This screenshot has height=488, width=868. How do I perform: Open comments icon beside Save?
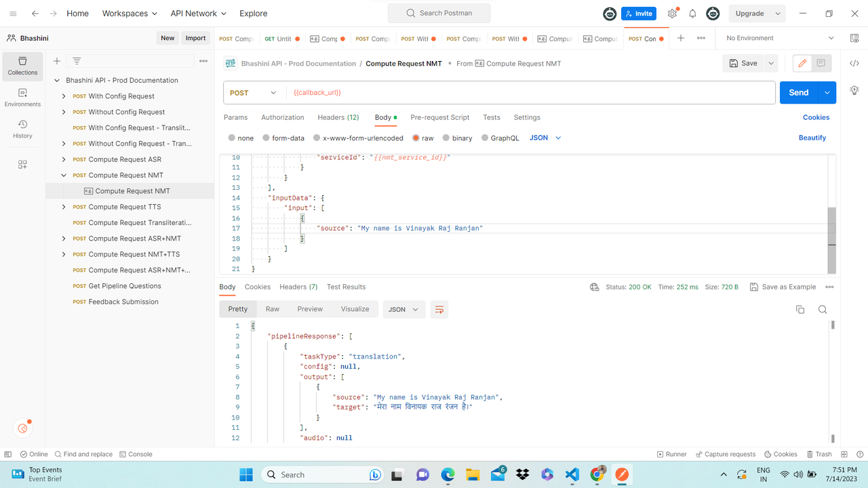[821, 63]
